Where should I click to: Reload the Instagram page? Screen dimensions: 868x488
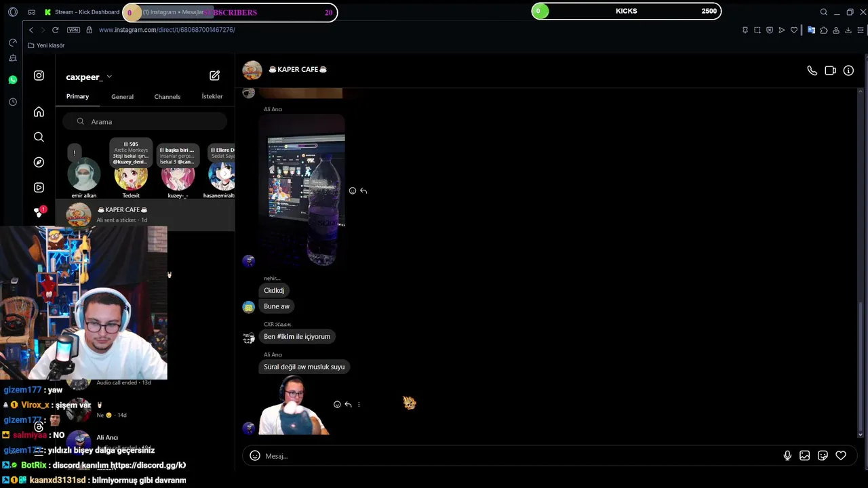tap(55, 30)
